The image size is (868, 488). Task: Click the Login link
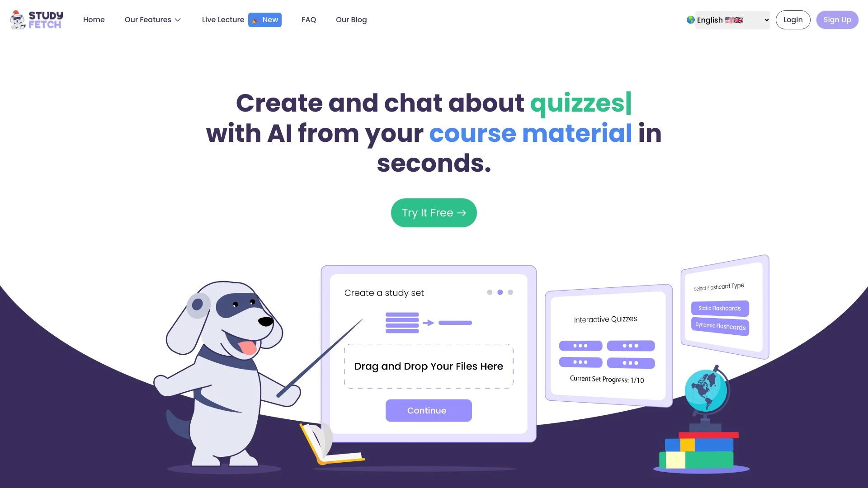(793, 20)
